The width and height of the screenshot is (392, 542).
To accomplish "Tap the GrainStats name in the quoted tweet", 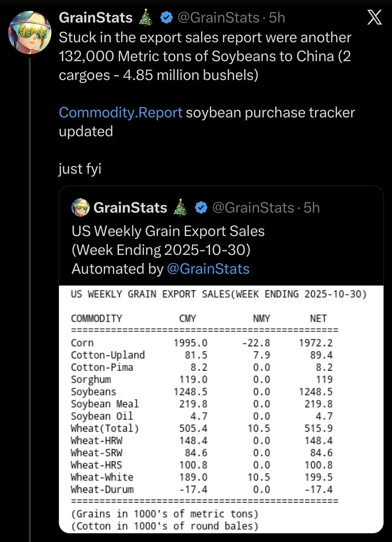I will 130,208.
